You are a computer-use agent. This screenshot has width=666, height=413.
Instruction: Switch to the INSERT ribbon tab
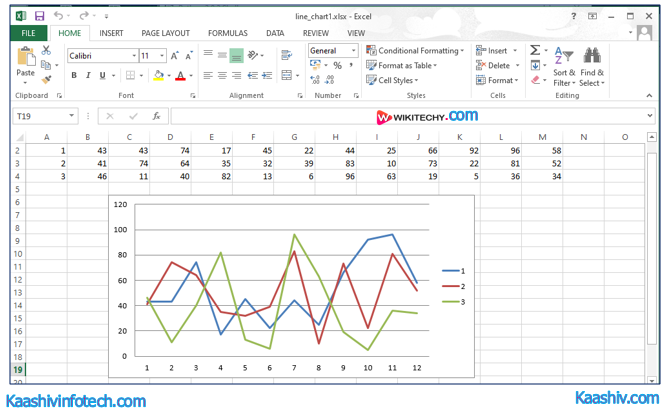pos(111,33)
